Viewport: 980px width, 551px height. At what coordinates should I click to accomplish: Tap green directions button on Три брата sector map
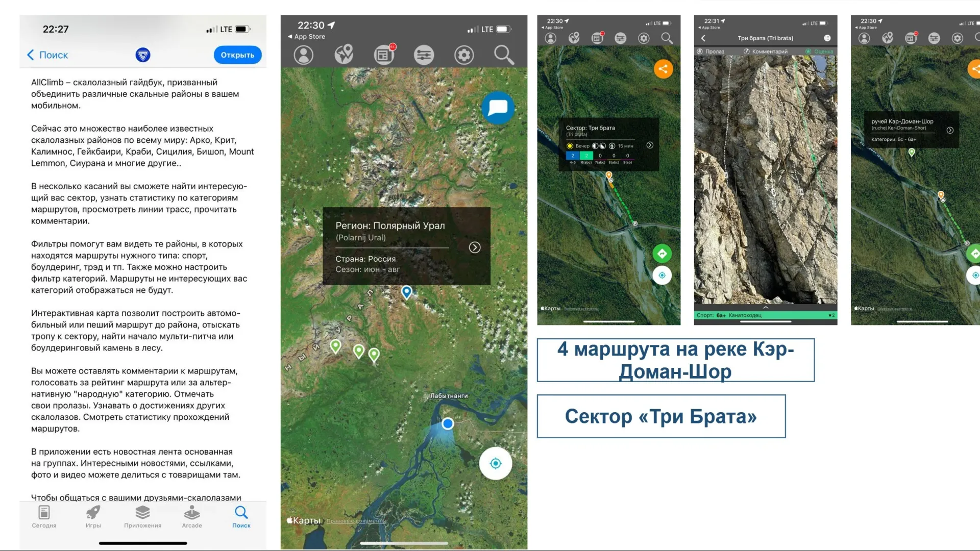662,254
